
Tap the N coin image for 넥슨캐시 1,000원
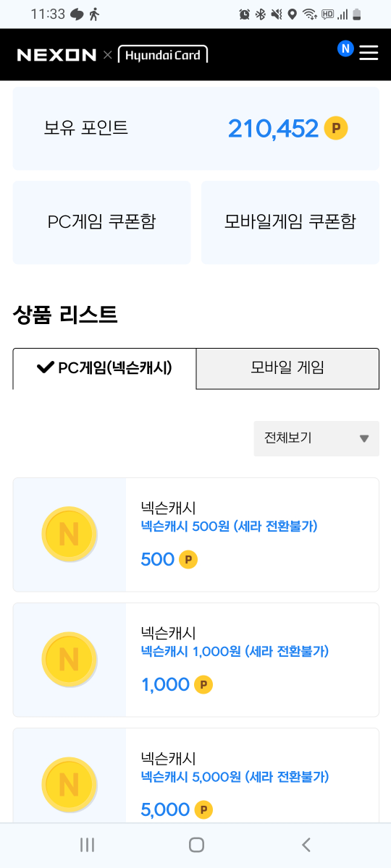coord(70,659)
